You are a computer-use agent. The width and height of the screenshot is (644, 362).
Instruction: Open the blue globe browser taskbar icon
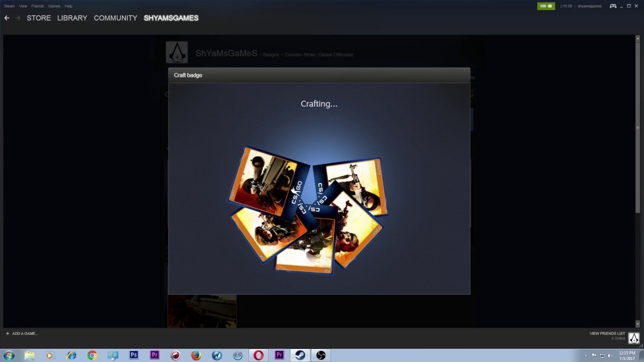217,355
